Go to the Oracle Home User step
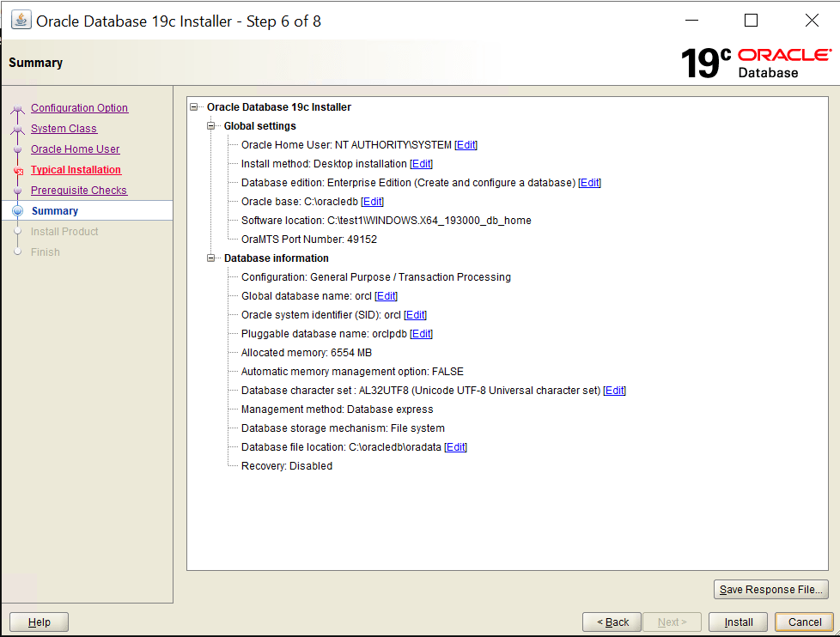840x637 pixels. pyautogui.click(x=75, y=149)
